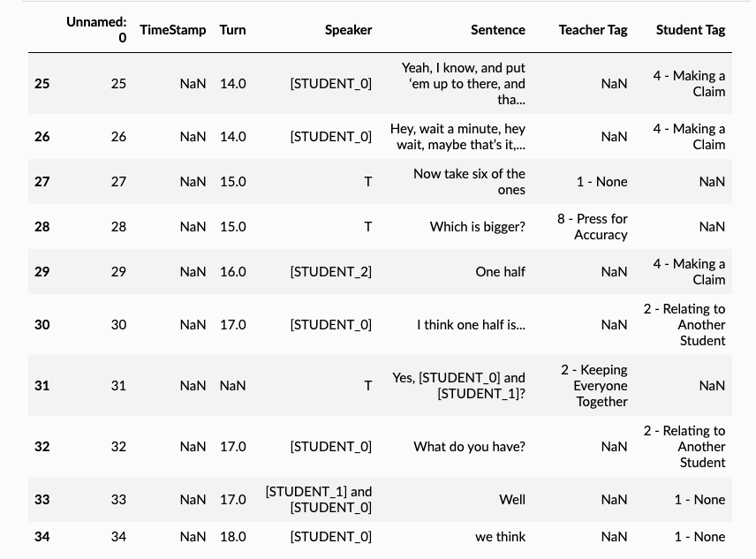Select row index 25
This screenshot has height=559, width=756.
point(42,84)
